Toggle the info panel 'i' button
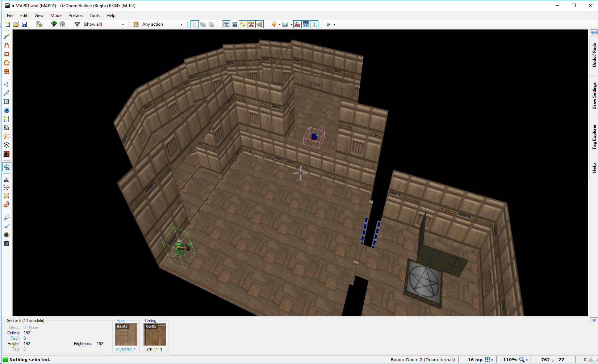The image size is (598, 364). tap(314, 24)
